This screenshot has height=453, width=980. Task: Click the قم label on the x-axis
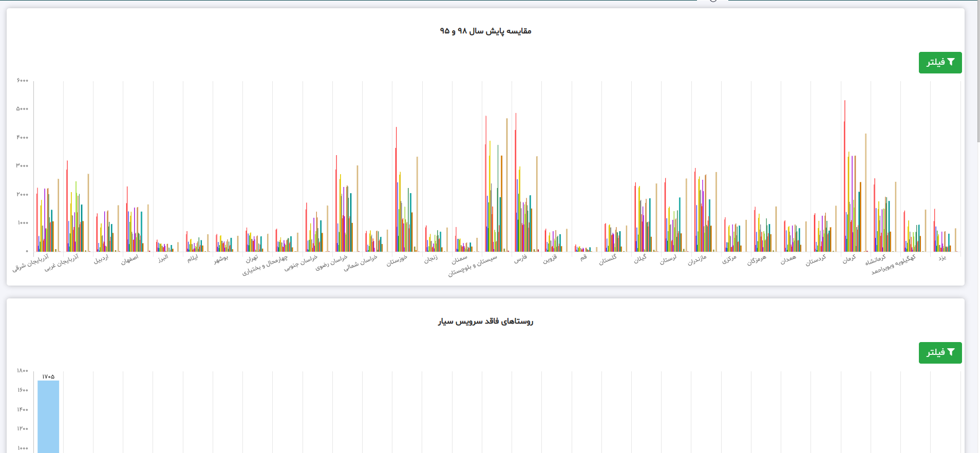[x=583, y=258]
